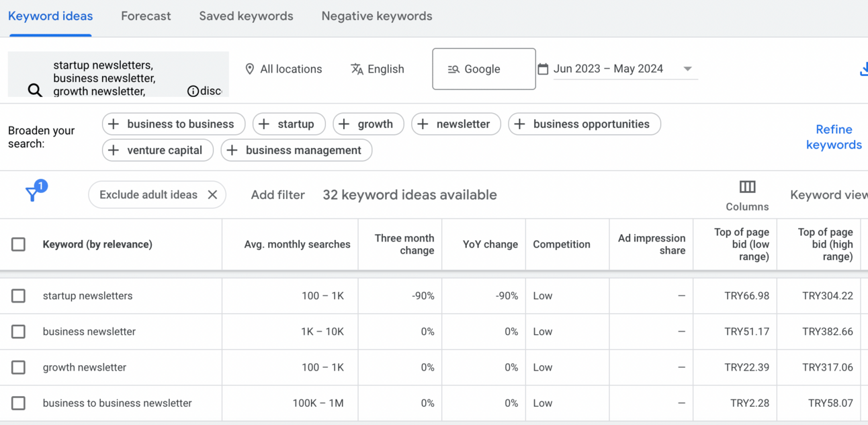
Task: Expand the date range dropdown arrow
Action: (x=687, y=69)
